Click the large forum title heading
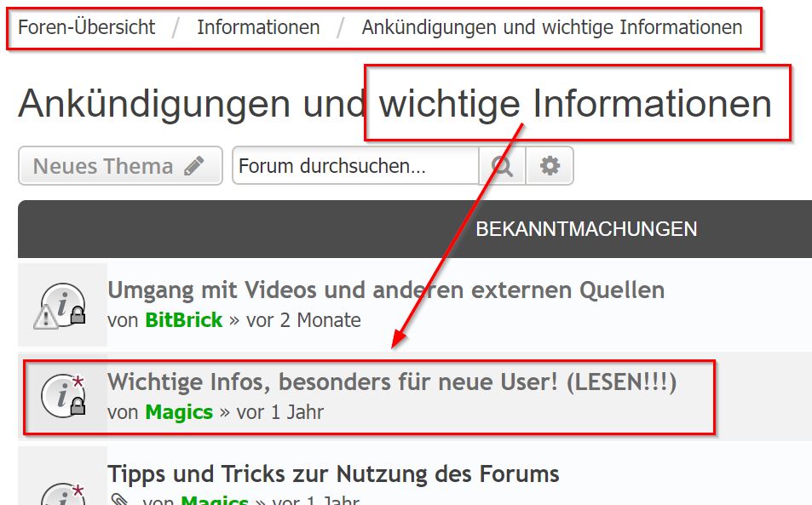Screen dimensions: 812x505 (x=394, y=104)
